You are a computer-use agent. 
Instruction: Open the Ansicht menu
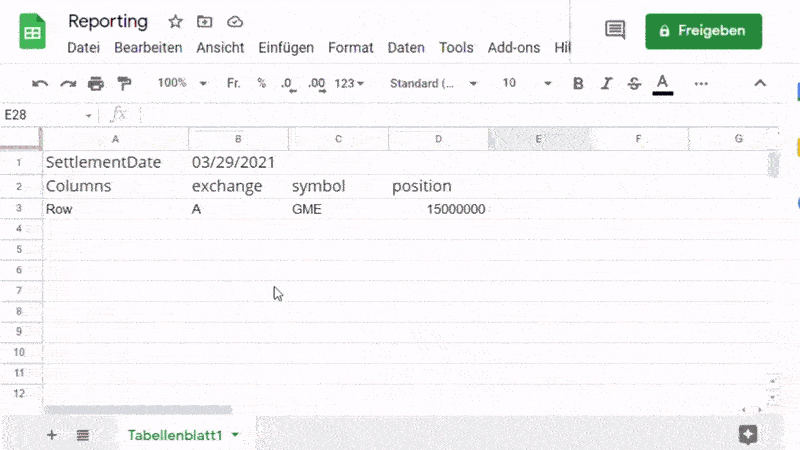click(x=220, y=47)
